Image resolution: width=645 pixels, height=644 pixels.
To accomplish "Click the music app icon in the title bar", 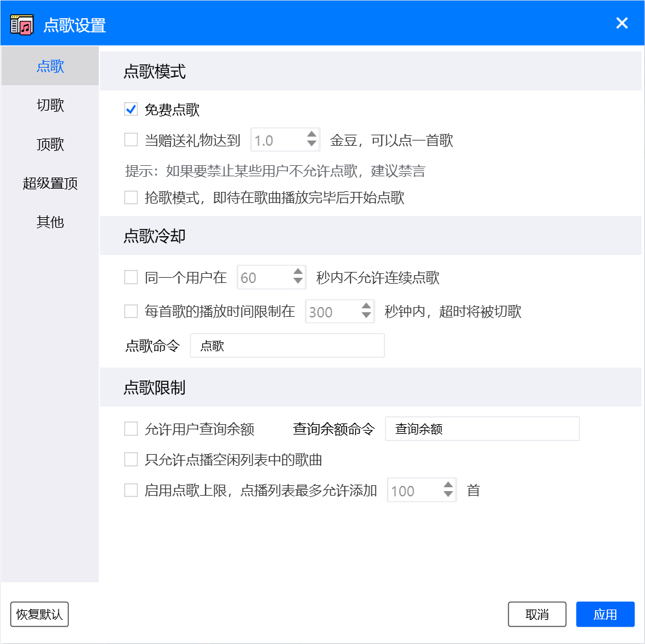I will [x=20, y=23].
